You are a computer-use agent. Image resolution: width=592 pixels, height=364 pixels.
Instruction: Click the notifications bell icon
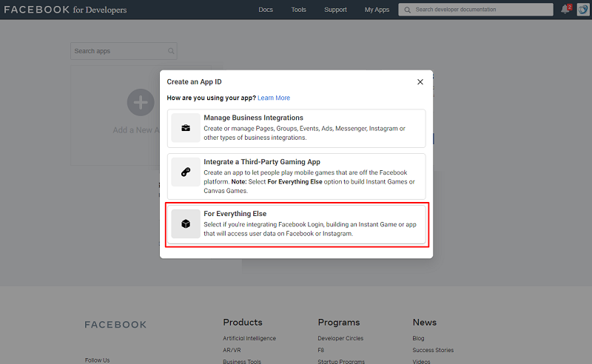tap(565, 10)
